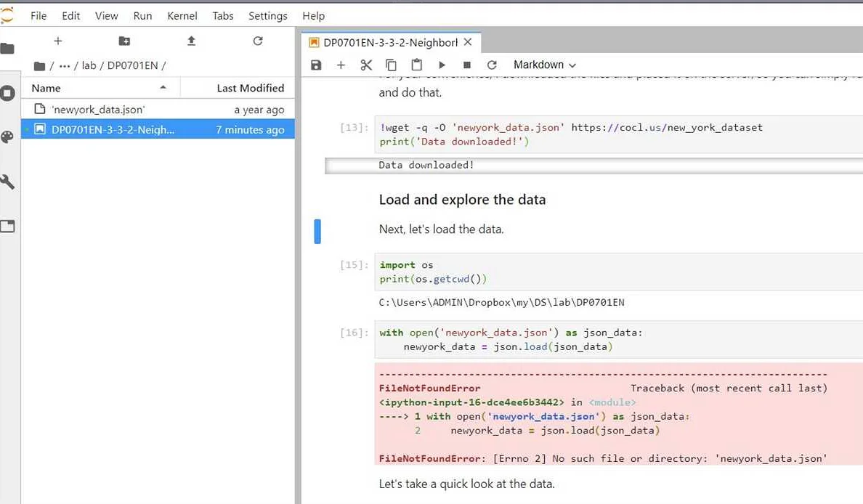Image resolution: width=863 pixels, height=504 pixels.
Task: Select the 'newyork_data.json' file in the list
Action: coord(98,110)
